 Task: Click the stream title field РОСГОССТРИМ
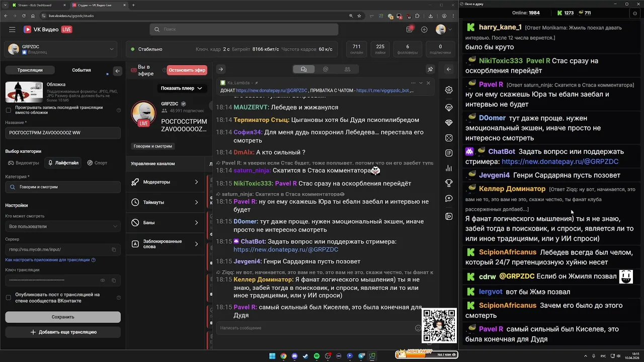pyautogui.click(x=63, y=133)
